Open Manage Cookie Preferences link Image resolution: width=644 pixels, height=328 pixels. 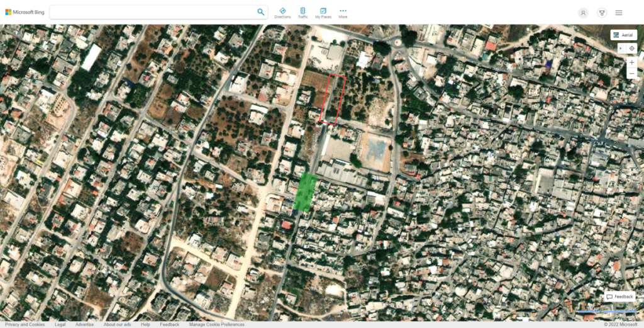[x=217, y=324]
